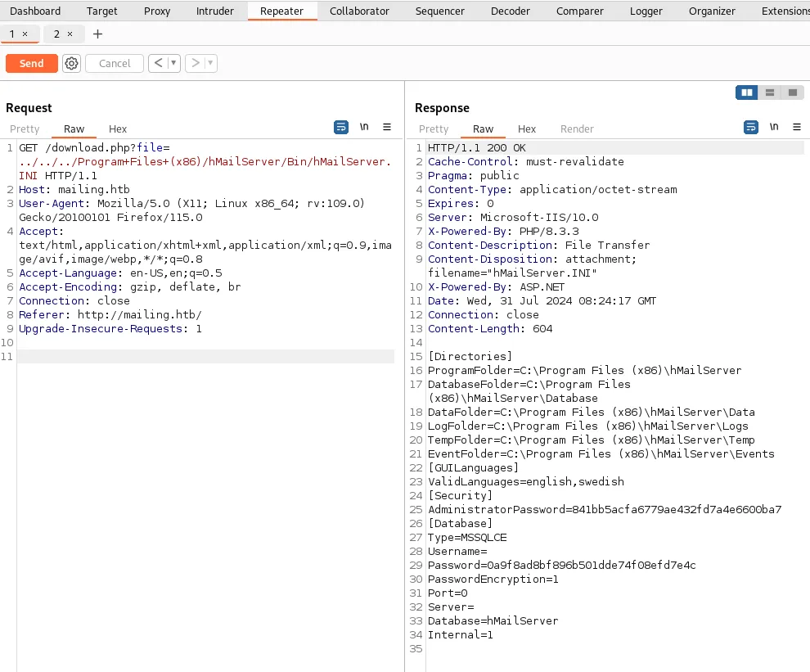Go back to previous request arrow
Image resolution: width=810 pixels, height=672 pixels.
click(x=159, y=63)
